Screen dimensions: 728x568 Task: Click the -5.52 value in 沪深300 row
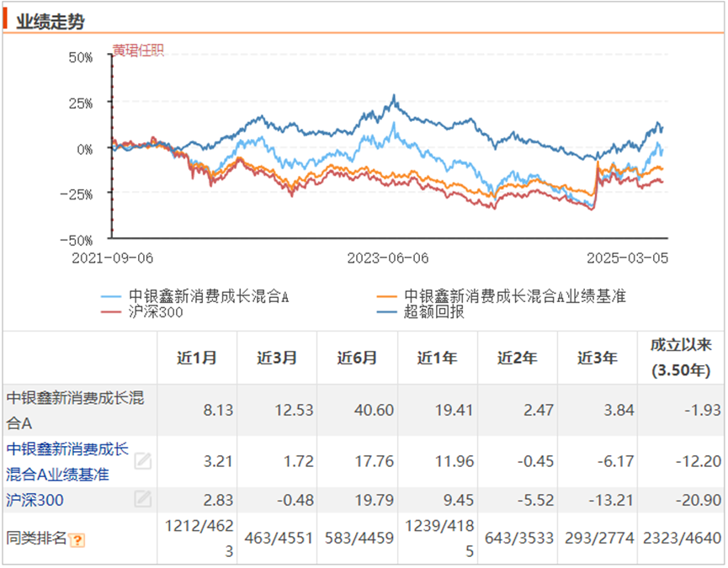tap(535, 500)
